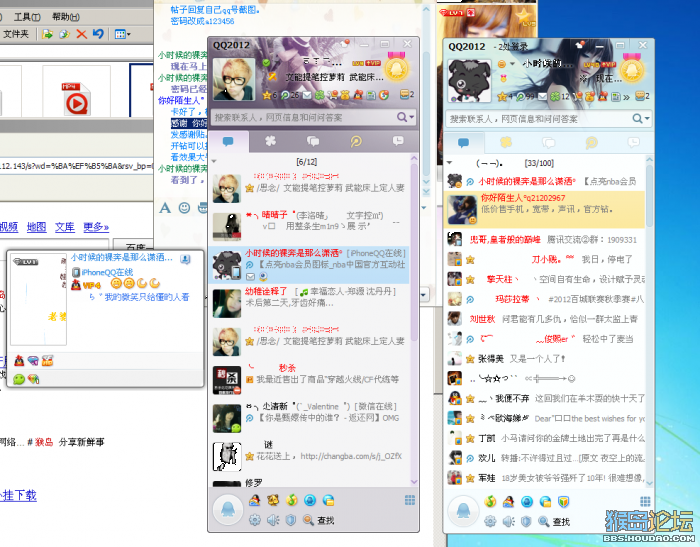
Task: Open mail icon in left QQ window toolbar
Action: coord(307,95)
